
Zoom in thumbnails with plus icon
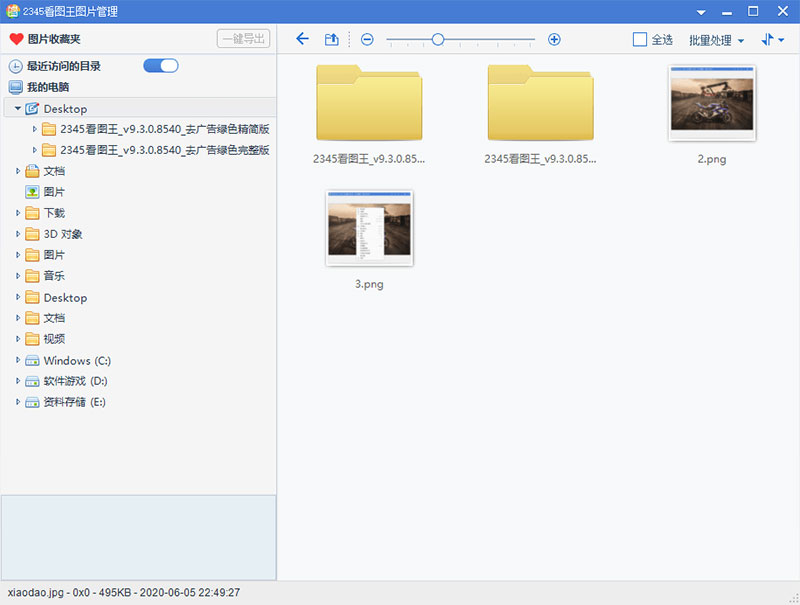pos(554,39)
